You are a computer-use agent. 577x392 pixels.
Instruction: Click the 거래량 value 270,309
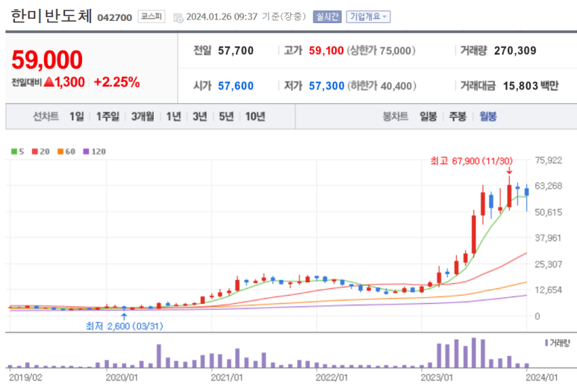click(x=515, y=51)
